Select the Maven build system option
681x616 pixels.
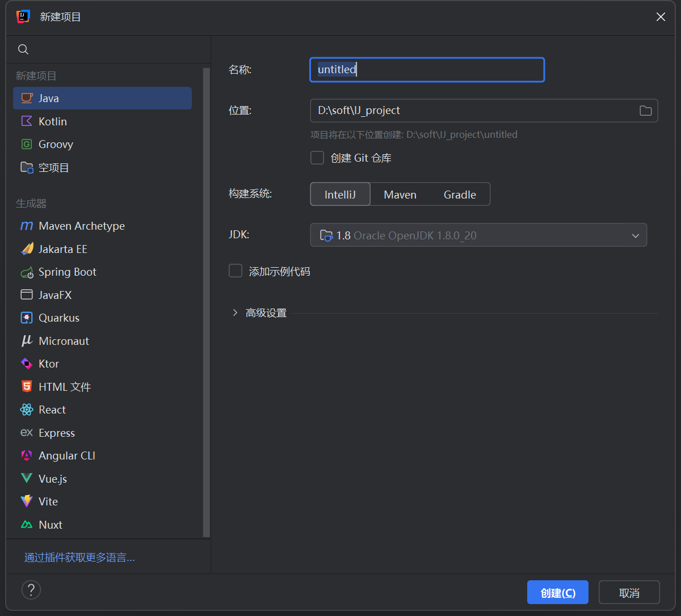tap(400, 194)
